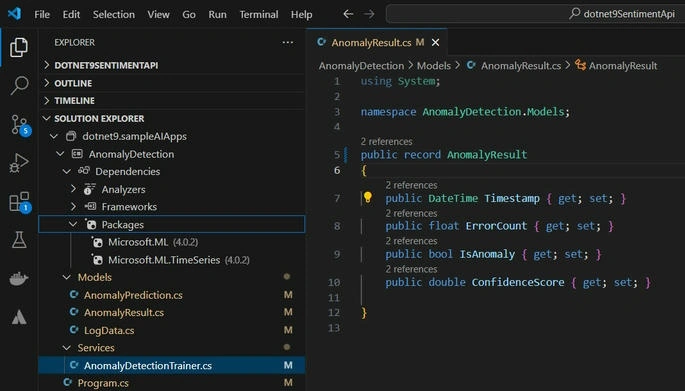
Task: Open Program.cs in Solution Explorer
Action: pos(103,383)
